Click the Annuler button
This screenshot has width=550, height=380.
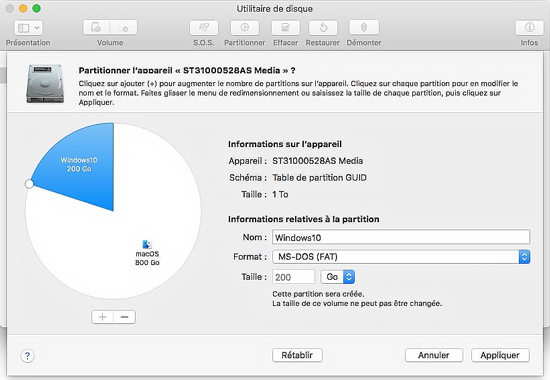(434, 355)
